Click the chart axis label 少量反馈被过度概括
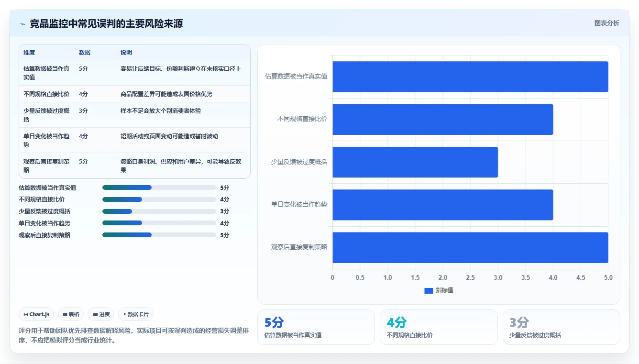 (299, 162)
